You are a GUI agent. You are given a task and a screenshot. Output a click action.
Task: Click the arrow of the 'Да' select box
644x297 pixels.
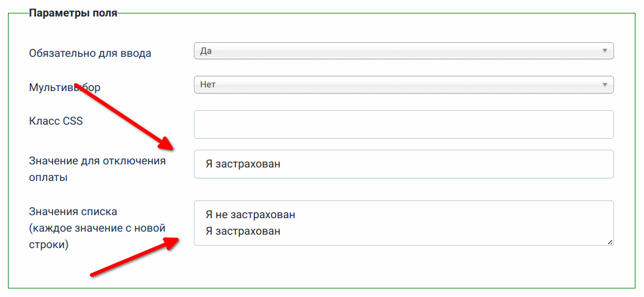point(604,51)
